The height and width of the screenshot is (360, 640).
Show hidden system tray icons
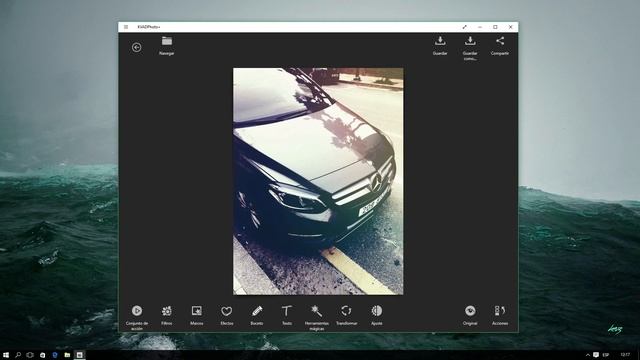pyautogui.click(x=588, y=355)
